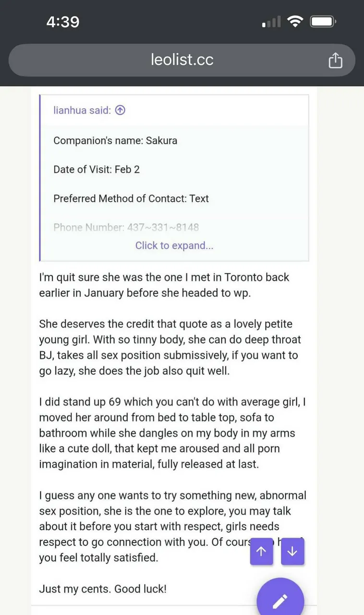
Task: Jump to page bottom via the down arrow icon
Action: point(292,551)
